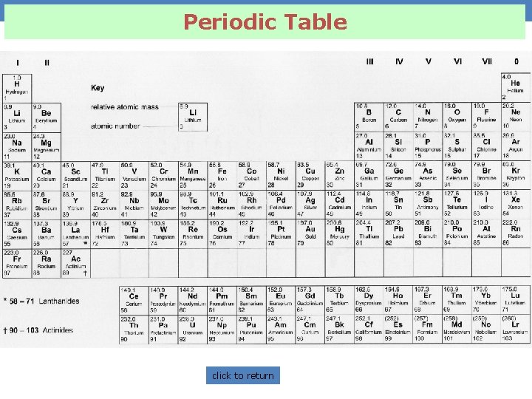This screenshot has height=399, width=532.
Task: Click the Barium element cell
Action: (x=47, y=234)
